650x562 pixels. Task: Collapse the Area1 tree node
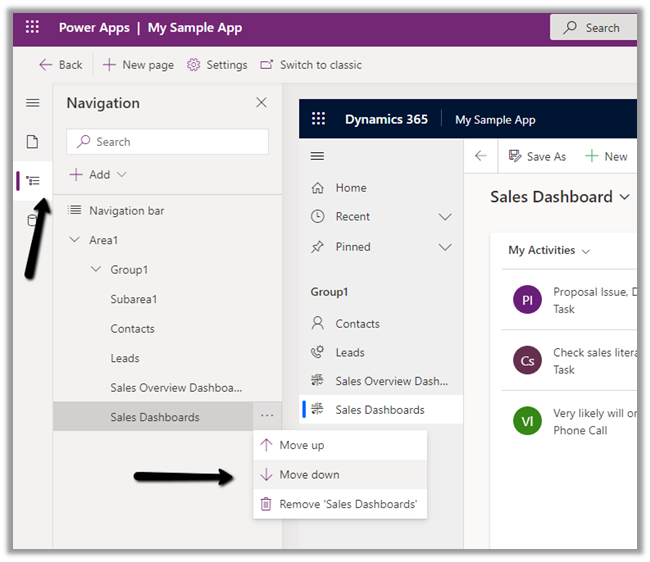click(75, 240)
